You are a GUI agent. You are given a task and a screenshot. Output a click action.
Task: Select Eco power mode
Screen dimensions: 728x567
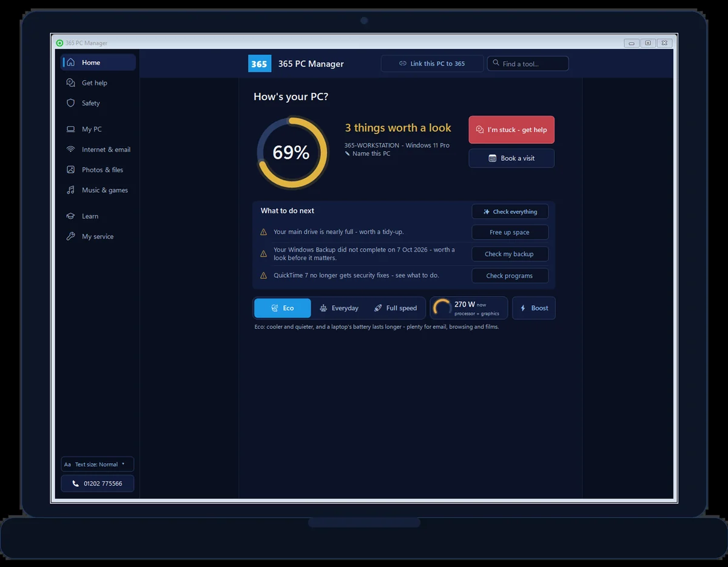(283, 308)
